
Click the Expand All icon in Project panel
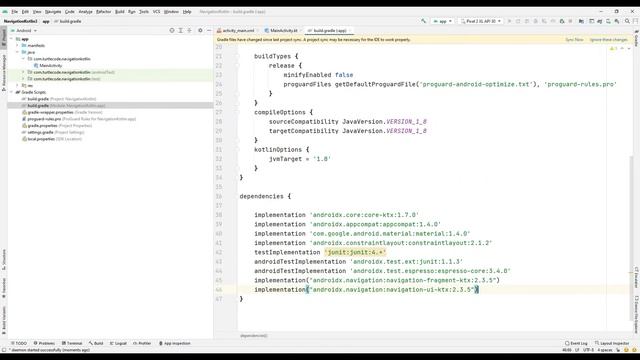click(180, 31)
